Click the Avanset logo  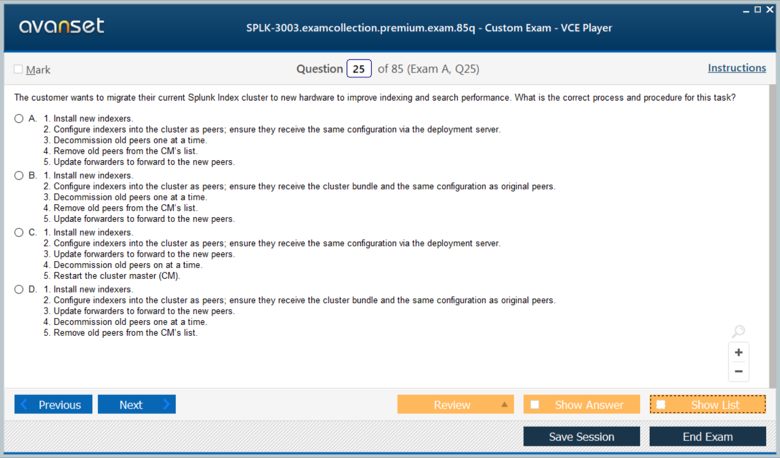[x=61, y=26]
